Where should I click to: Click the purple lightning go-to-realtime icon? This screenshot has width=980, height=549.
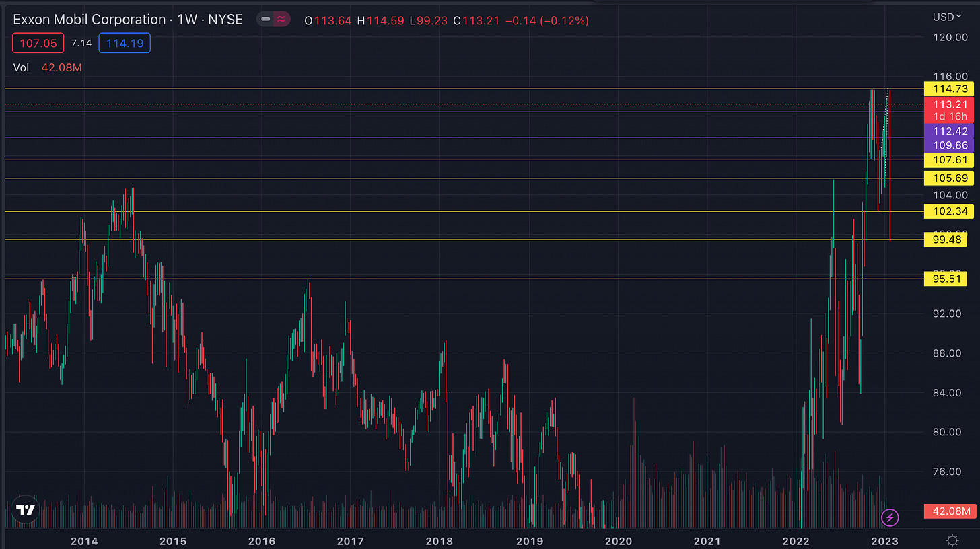click(x=890, y=517)
